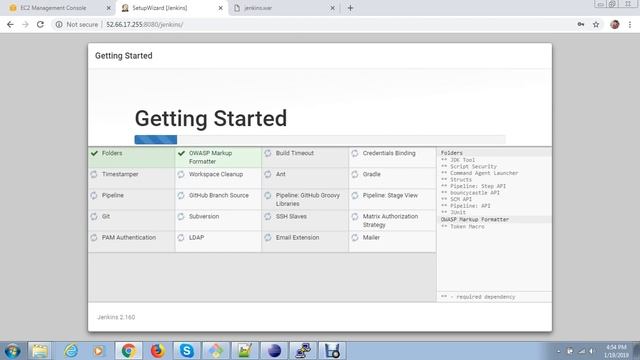Launch Internet Explorer from the taskbar
640x360 pixels.
tap(71, 351)
